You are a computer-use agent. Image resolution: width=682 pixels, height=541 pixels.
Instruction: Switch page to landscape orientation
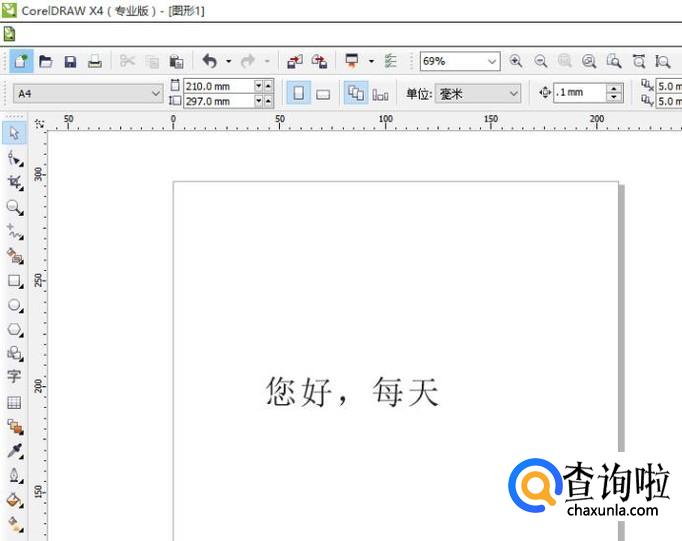coord(323,94)
